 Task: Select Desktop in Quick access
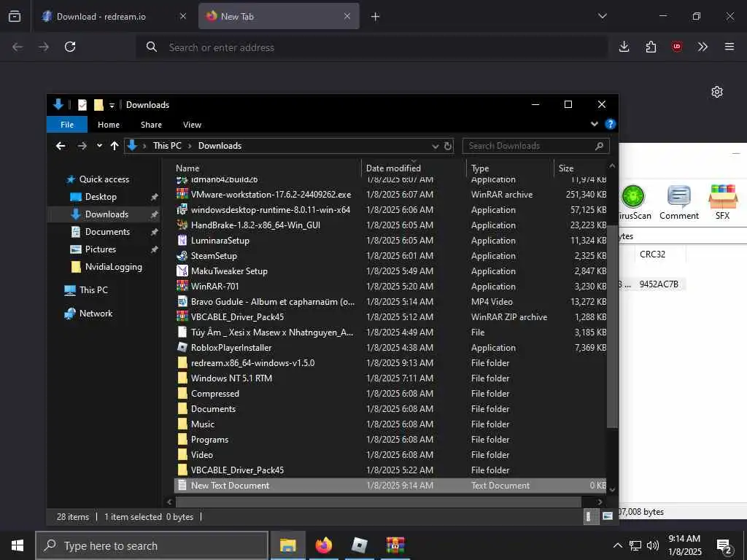point(101,197)
